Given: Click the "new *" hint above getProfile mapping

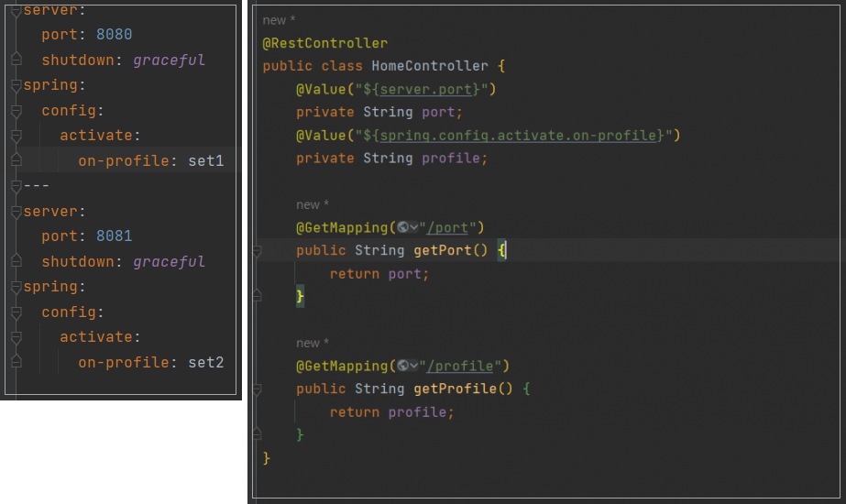Looking at the screenshot, I should pyautogui.click(x=312, y=343).
